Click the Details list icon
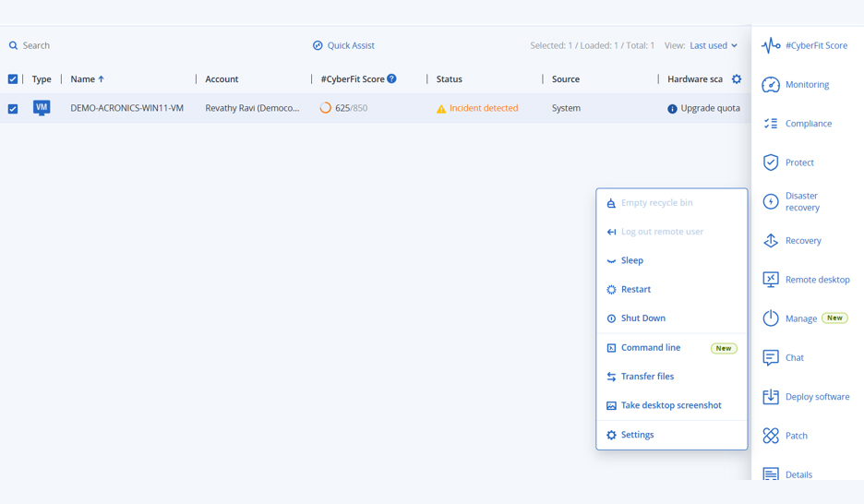Screen dimensions: 864x504 [x=771, y=474]
